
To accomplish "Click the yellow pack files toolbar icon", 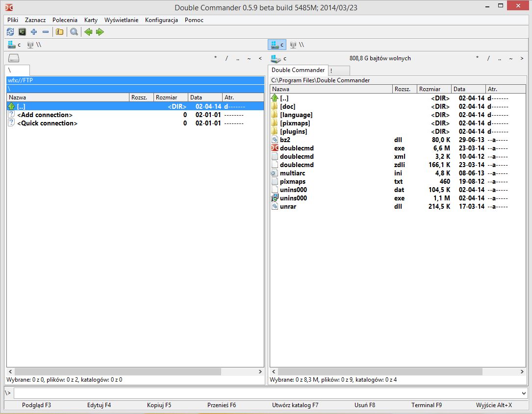I will click(60, 32).
